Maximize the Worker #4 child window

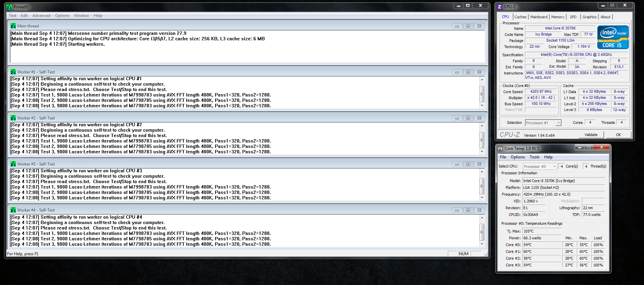(468, 210)
